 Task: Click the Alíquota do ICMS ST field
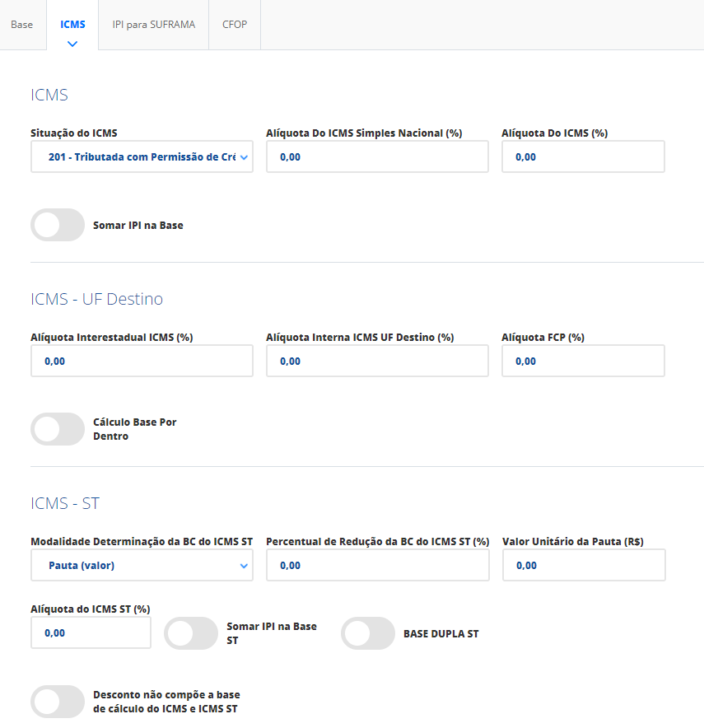coord(91,633)
